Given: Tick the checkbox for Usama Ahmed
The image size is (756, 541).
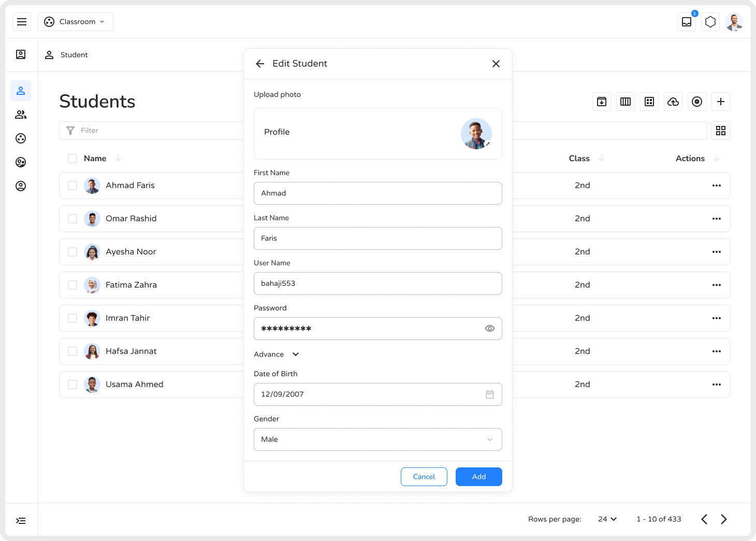Looking at the screenshot, I should [72, 385].
